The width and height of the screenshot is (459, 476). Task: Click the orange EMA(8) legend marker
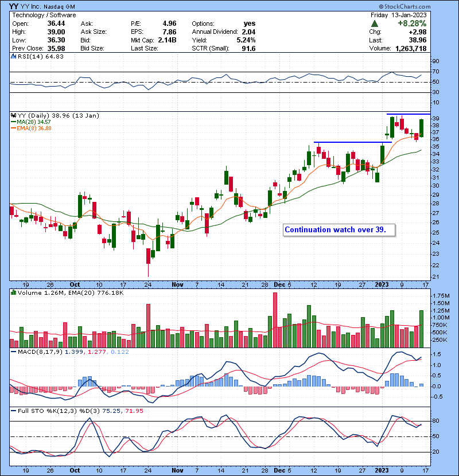pos(13,129)
